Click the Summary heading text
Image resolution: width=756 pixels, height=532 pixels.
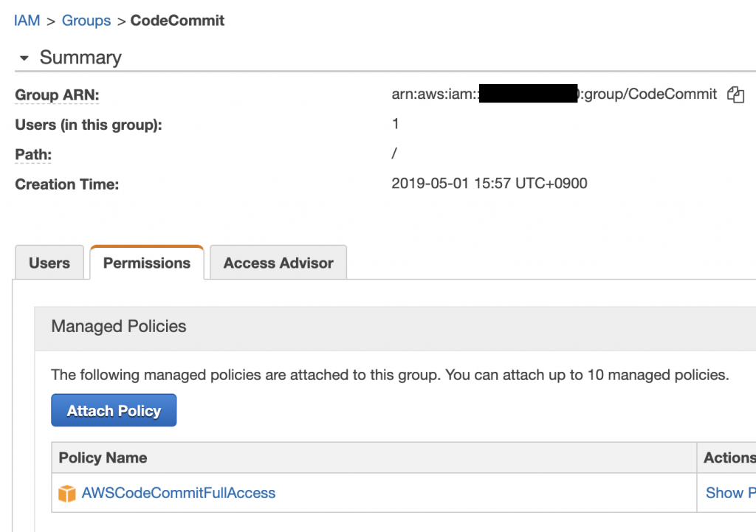(80, 58)
